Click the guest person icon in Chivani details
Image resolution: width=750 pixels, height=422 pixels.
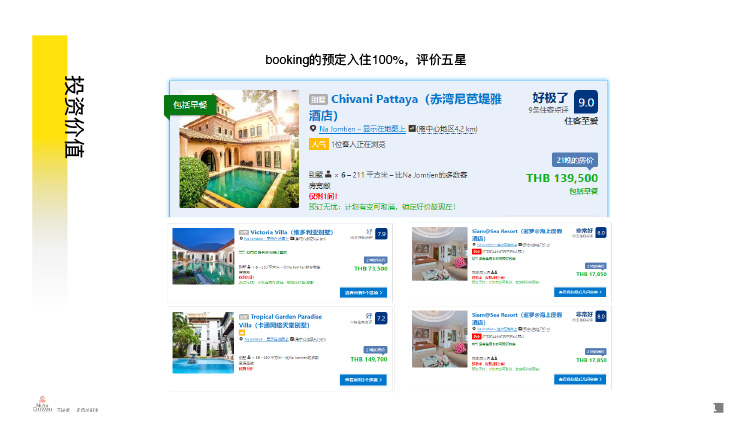pos(328,174)
